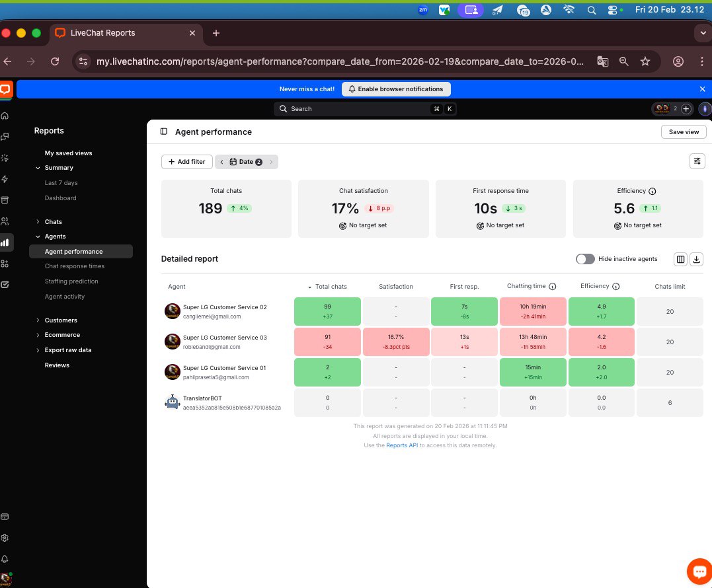The height and width of the screenshot is (588, 712).
Task: Collapse the Summary section
Action: click(x=38, y=168)
